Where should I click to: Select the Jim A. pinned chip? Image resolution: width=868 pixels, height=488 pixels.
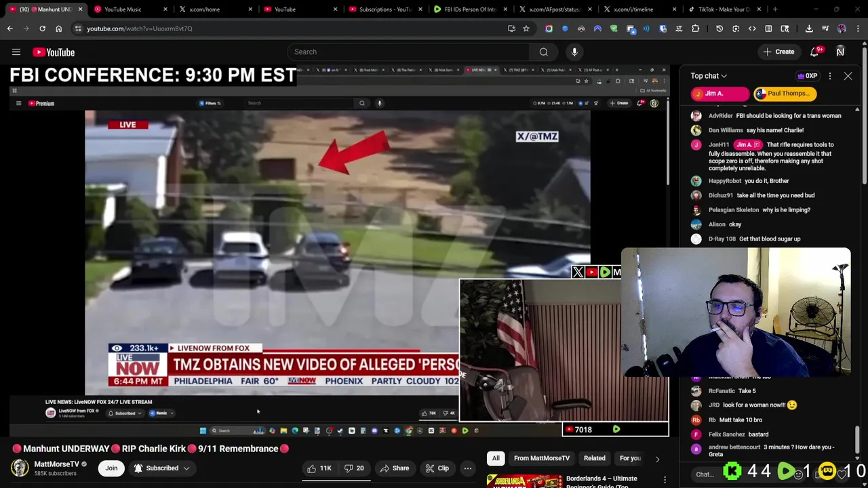[x=719, y=94]
